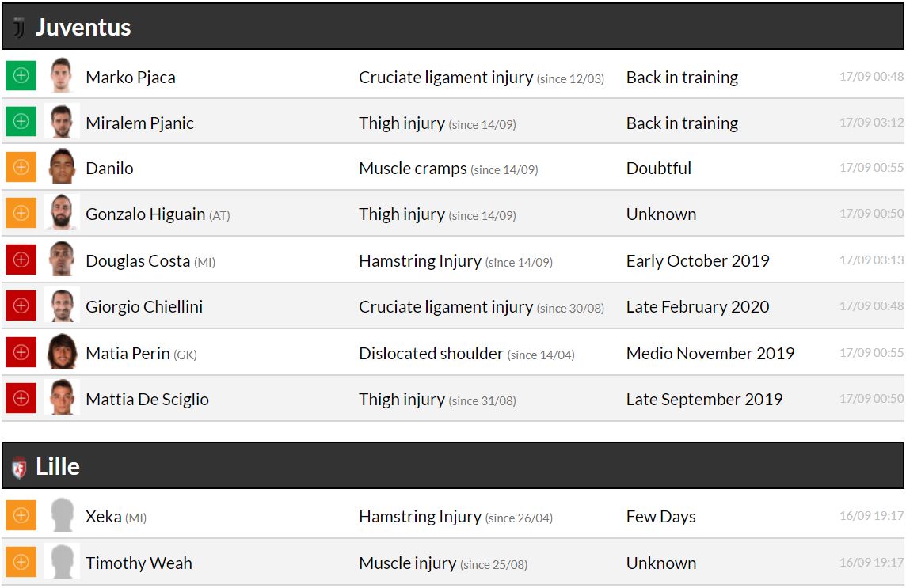Open Douglas Costa's player photo
This screenshot has width=906, height=588.
click(x=61, y=260)
